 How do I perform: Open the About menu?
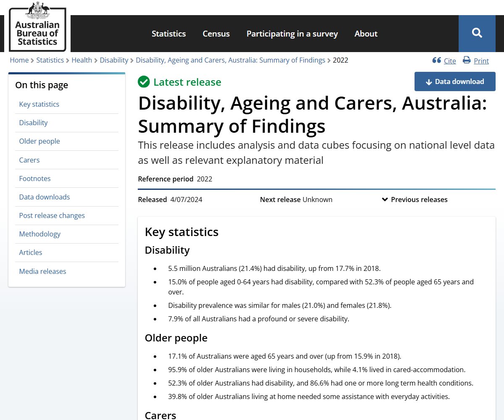point(366,34)
